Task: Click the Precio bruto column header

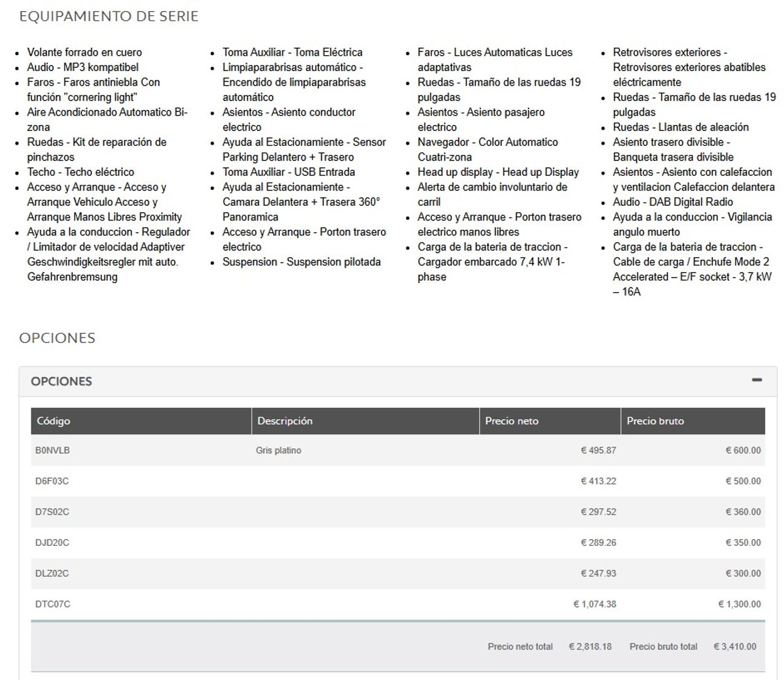Action: (655, 421)
